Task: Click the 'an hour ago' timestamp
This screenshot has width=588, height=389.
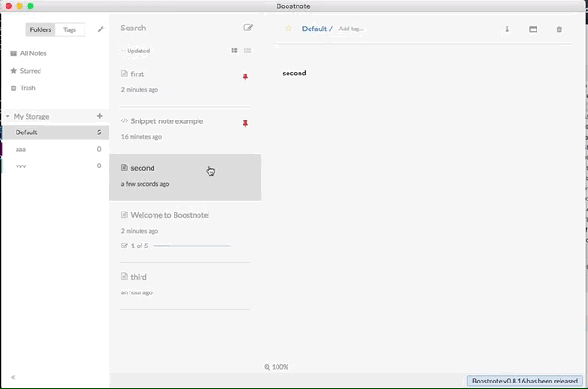Action: [137, 292]
